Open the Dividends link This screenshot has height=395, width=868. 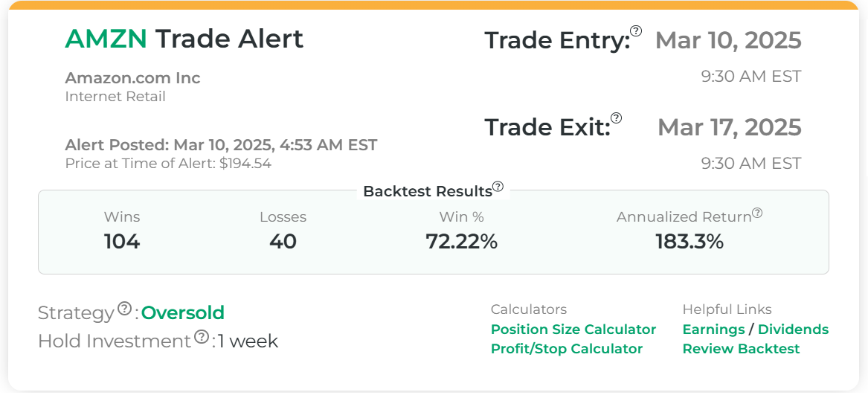click(793, 330)
